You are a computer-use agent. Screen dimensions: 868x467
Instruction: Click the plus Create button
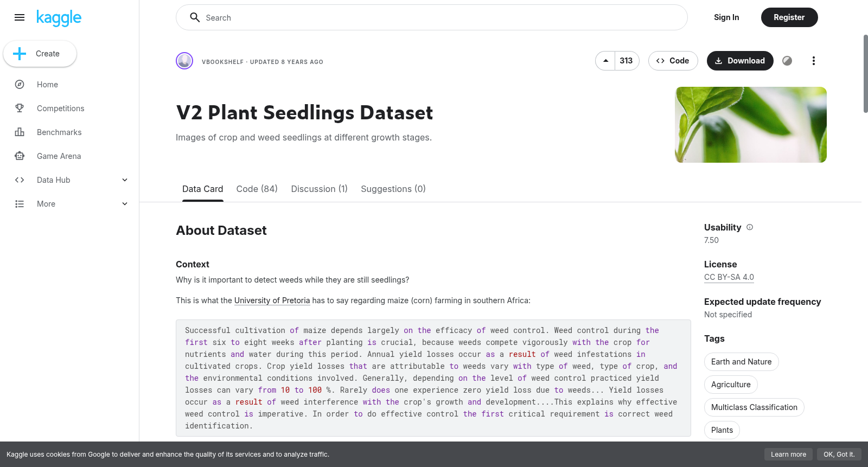point(40,54)
